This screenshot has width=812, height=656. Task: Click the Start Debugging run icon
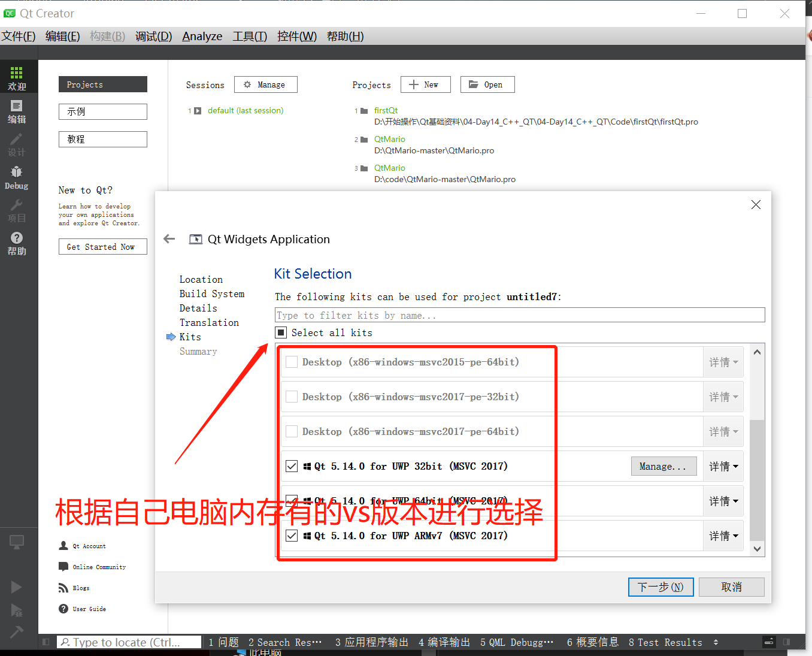pos(16,610)
